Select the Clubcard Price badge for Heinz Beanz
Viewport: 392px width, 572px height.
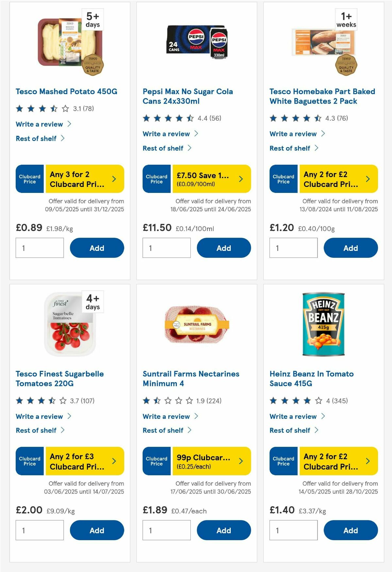point(283,461)
